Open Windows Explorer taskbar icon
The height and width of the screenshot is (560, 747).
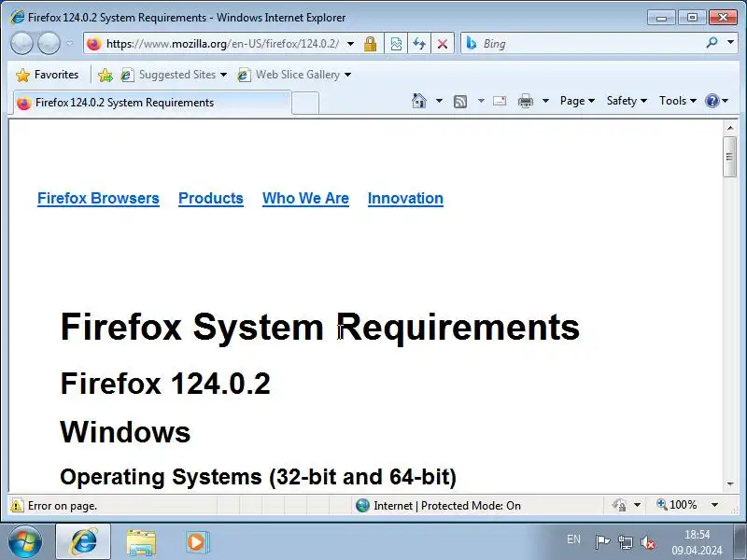[141, 542]
